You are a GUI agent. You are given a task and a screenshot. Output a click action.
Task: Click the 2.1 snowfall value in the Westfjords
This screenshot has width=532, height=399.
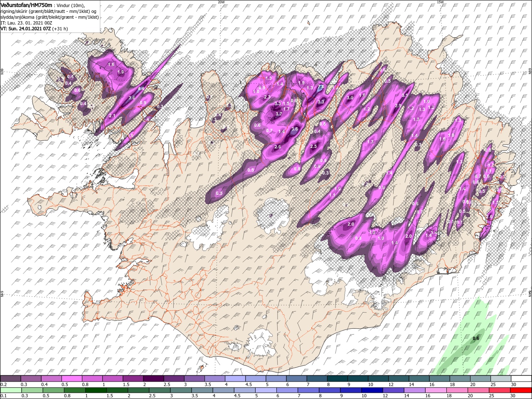click(x=112, y=116)
